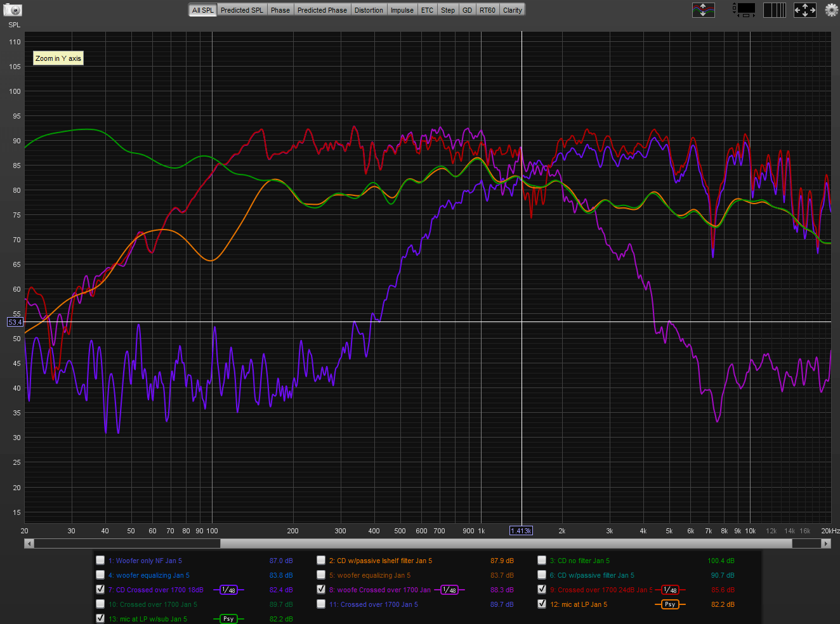
Task: Click the horizontal scrollbar right arrow
Action: (826, 543)
